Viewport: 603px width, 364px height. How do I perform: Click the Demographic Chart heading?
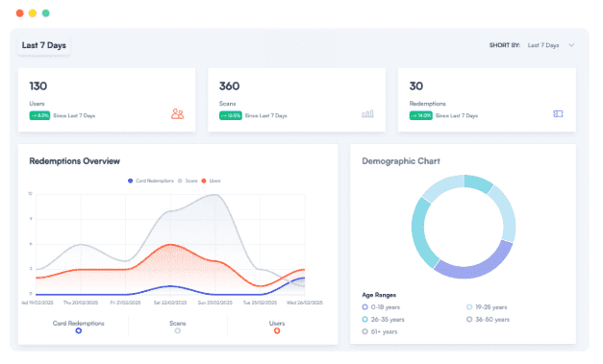point(401,161)
